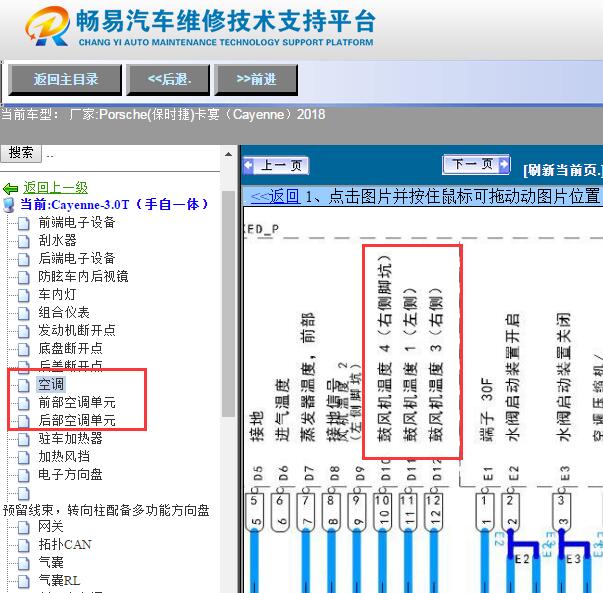Open 刮水器 tree item
Screen dimensions: 603x593
[57, 240]
